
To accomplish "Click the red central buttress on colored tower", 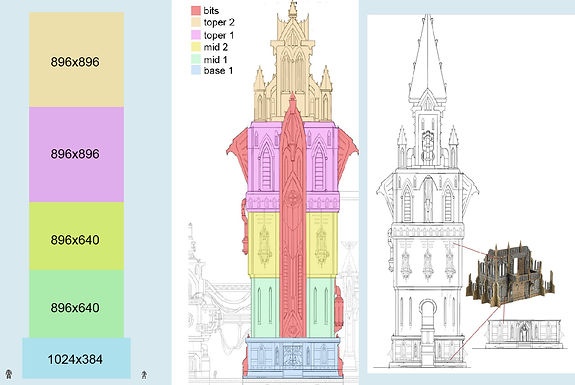I will 292,216.
